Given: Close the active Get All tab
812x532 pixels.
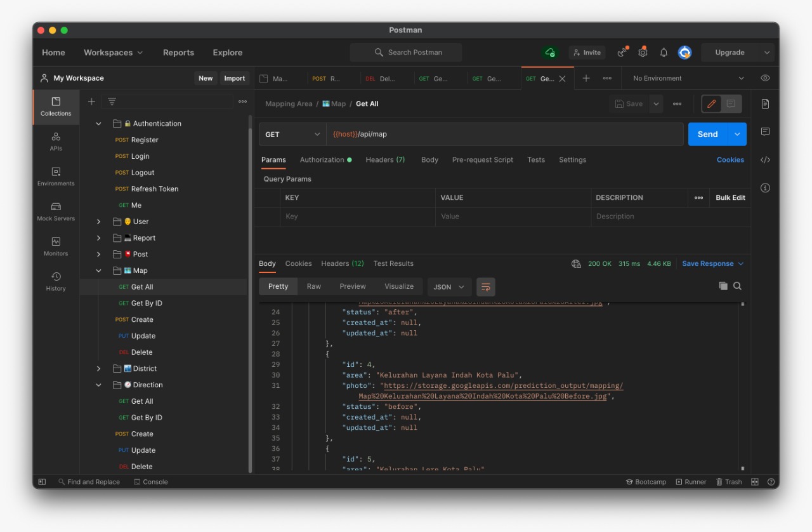Looking at the screenshot, I should point(562,79).
